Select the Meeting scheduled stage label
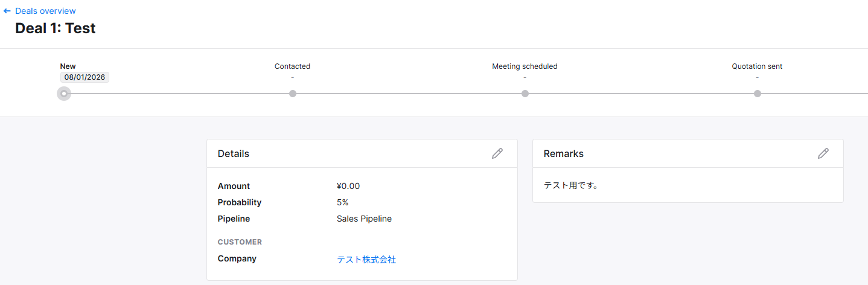Screen dimensions: 868x285 click(525, 66)
